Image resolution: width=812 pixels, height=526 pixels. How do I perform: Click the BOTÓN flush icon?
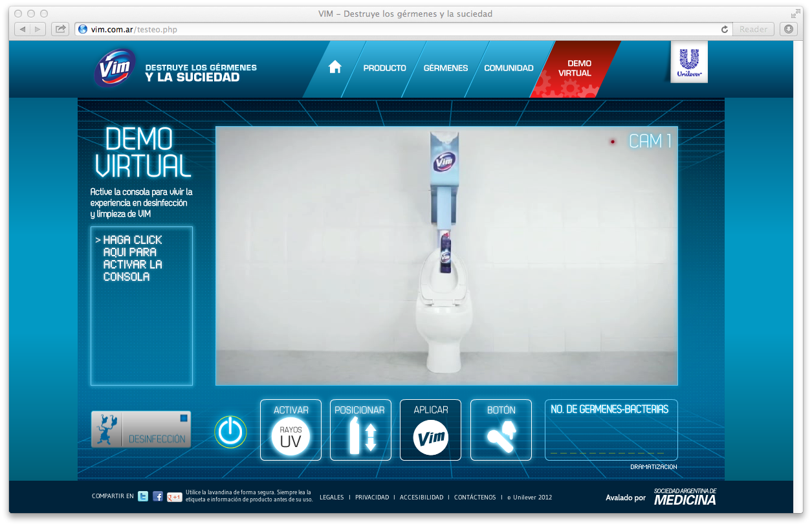(501, 430)
